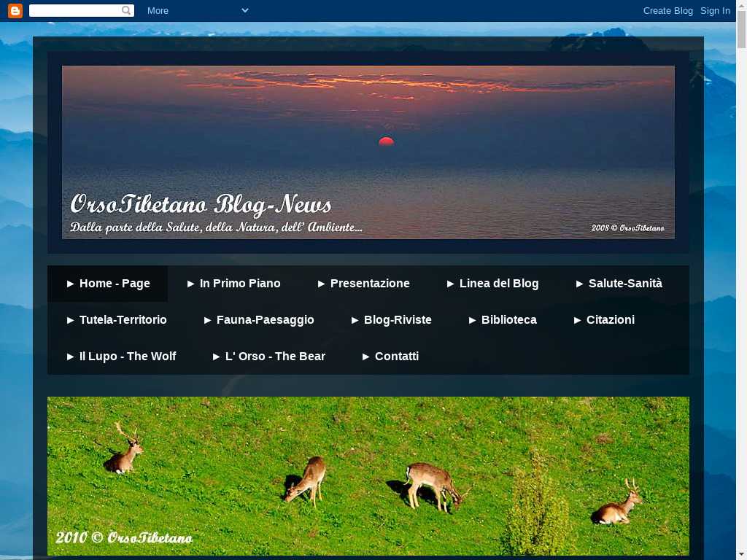Open Il Lupo - The Wolf page
Image resolution: width=747 pixels, height=560 pixels.
[121, 357]
